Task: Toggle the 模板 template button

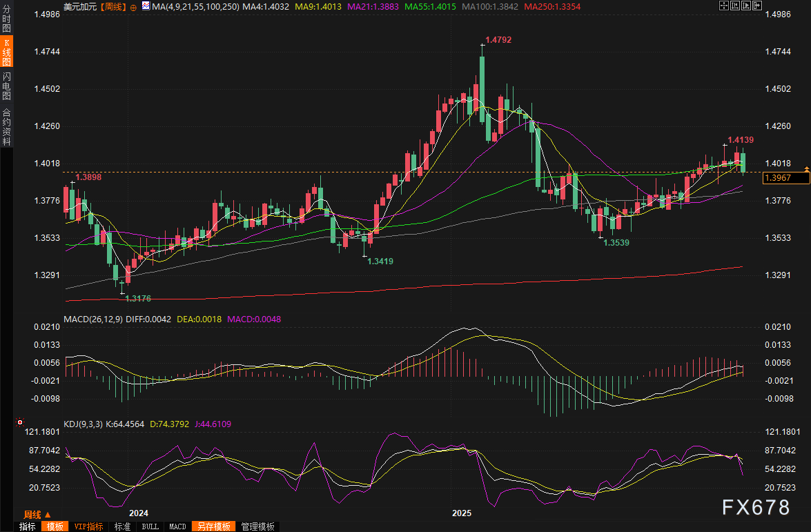Action: point(55,526)
